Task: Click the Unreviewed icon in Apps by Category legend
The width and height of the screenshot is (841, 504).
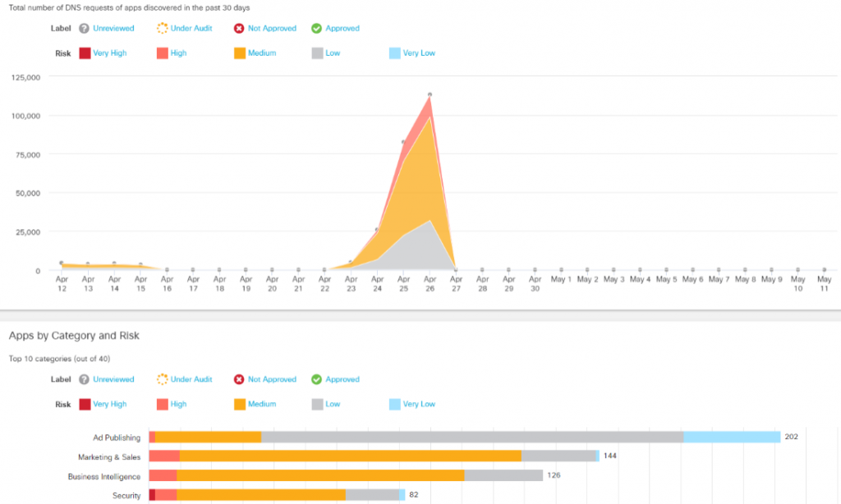Action: [x=84, y=379]
